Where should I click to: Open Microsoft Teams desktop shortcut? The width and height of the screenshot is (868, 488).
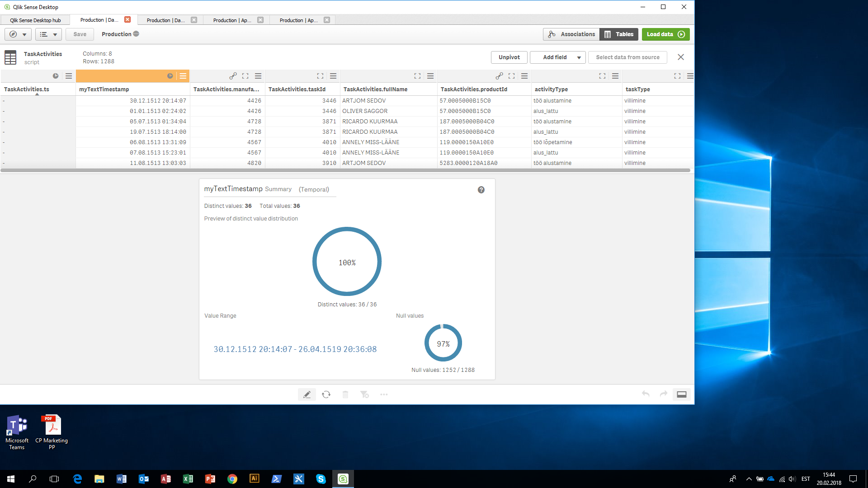(17, 432)
